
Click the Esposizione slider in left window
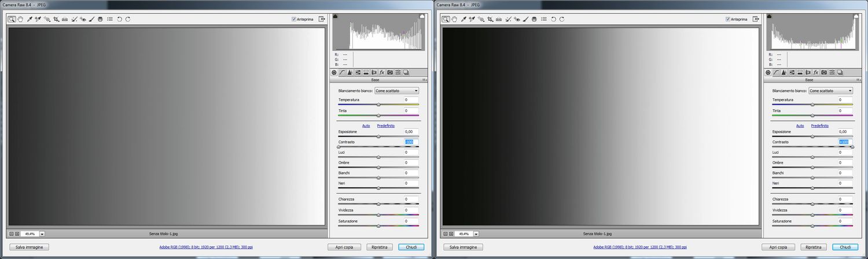point(378,136)
